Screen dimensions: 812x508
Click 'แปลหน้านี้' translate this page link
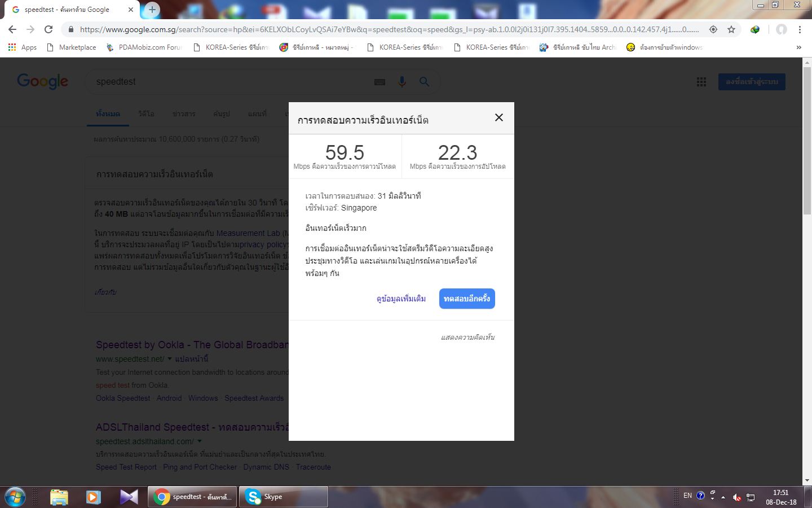(x=192, y=359)
